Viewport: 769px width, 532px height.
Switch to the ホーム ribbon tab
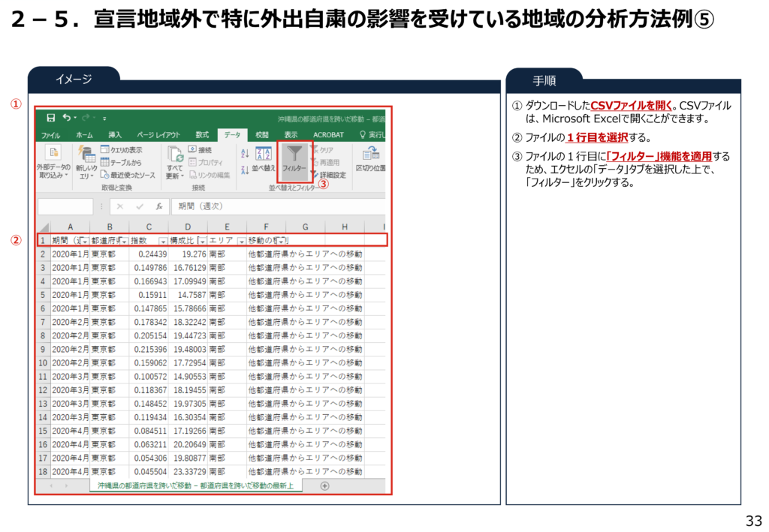point(85,135)
